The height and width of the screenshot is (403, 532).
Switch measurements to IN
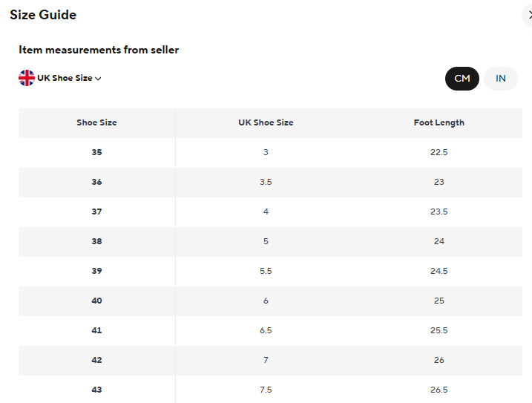pyautogui.click(x=500, y=79)
